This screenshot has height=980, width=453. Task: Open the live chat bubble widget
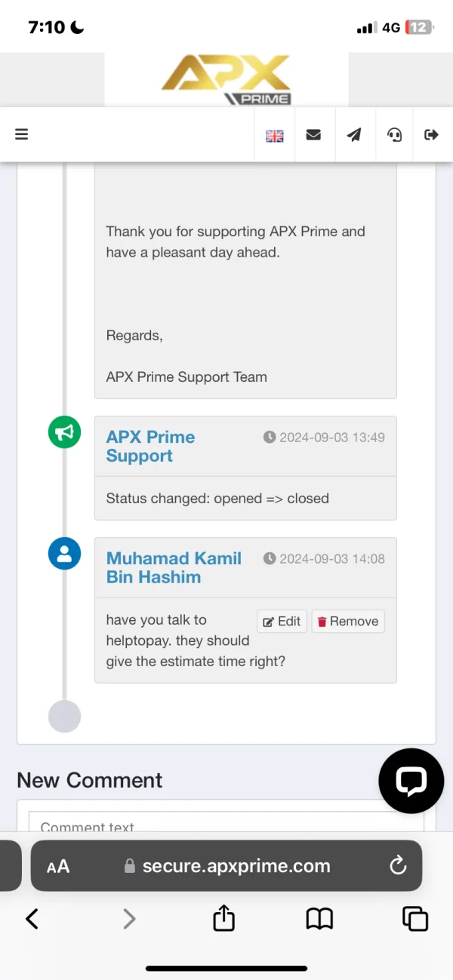point(411,781)
